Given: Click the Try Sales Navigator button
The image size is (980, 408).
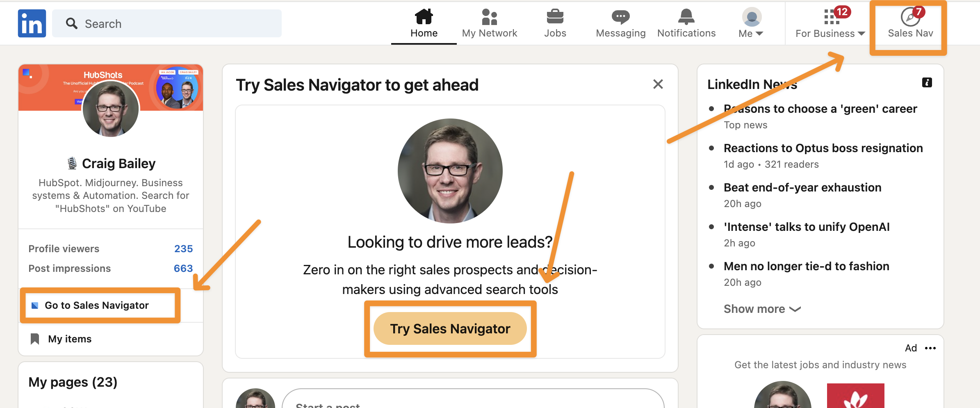Looking at the screenshot, I should pos(450,328).
